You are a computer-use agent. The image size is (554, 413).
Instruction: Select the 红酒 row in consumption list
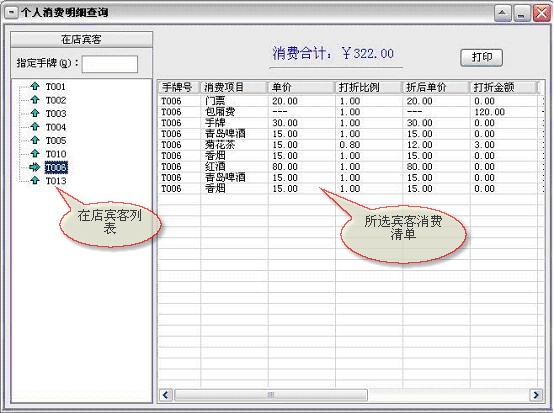click(350, 166)
